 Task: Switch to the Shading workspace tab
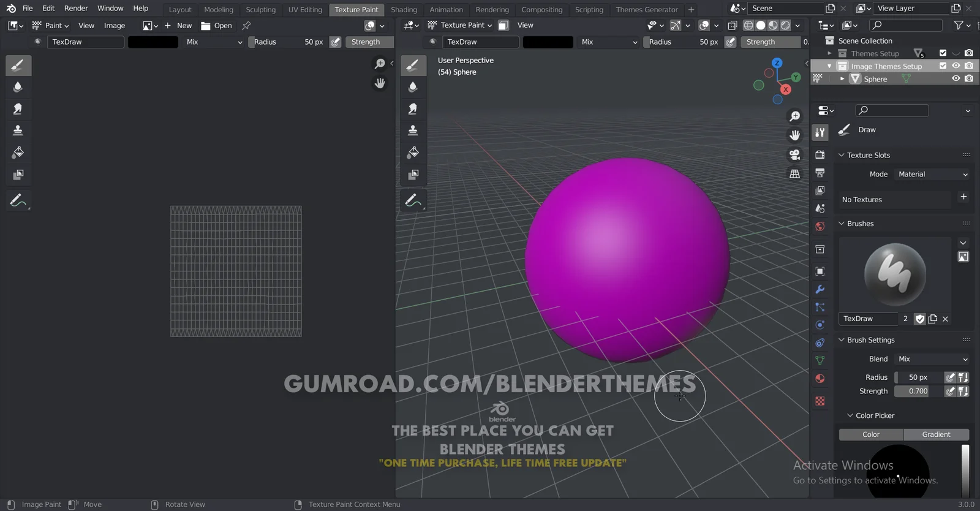pyautogui.click(x=404, y=10)
